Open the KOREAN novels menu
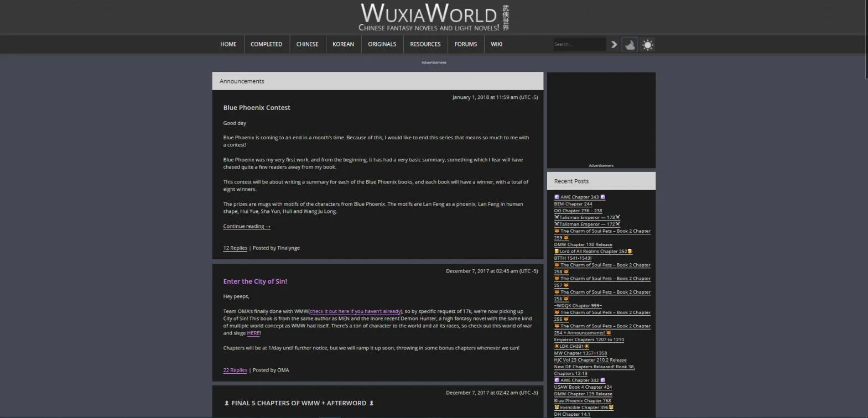The height and width of the screenshot is (418, 868). coord(343,44)
